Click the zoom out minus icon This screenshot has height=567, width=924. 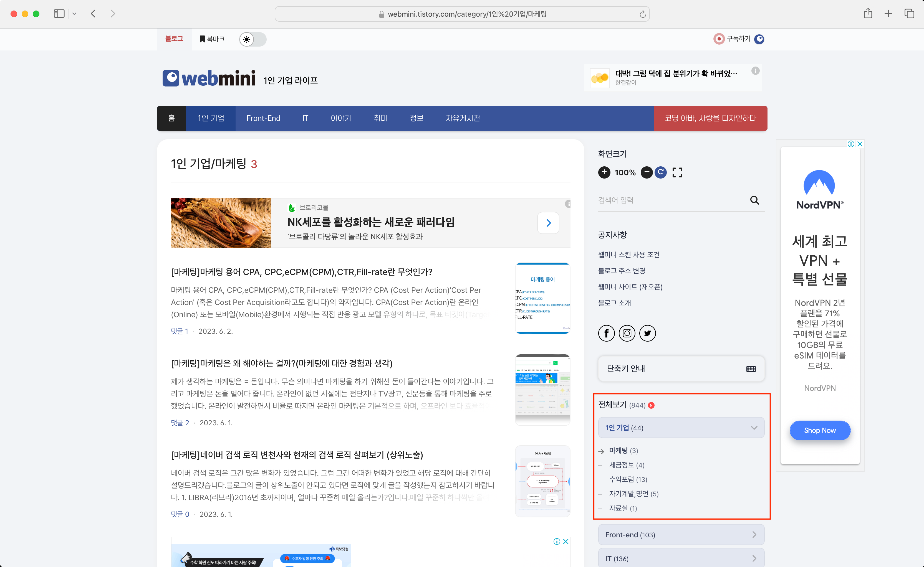pos(646,172)
